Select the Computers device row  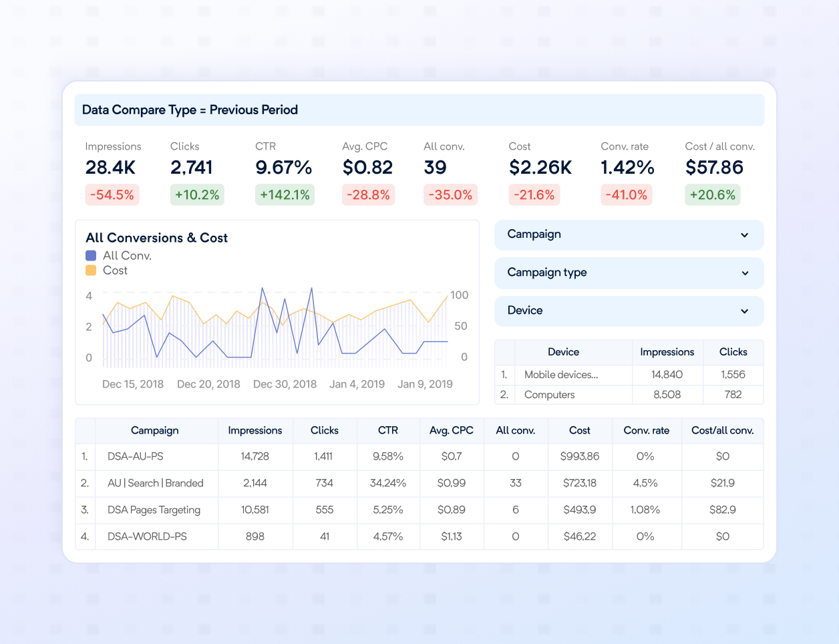click(x=549, y=395)
